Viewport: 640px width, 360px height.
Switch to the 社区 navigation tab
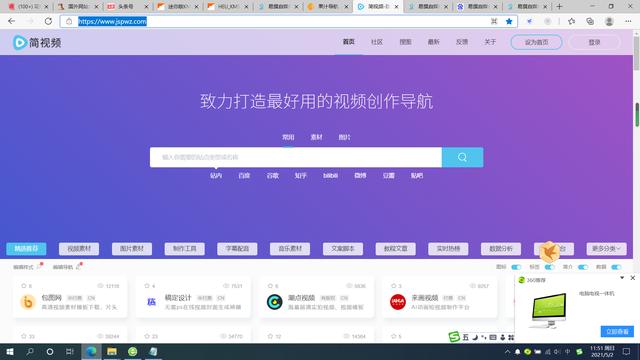(377, 42)
